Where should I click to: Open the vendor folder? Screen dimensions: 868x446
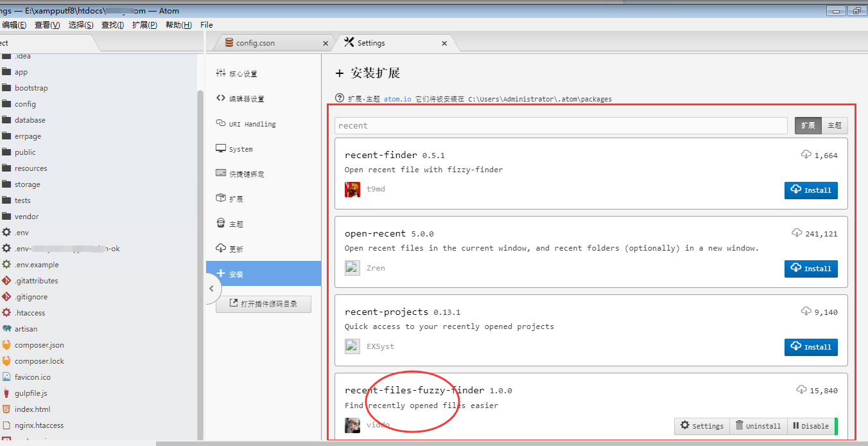(x=26, y=217)
